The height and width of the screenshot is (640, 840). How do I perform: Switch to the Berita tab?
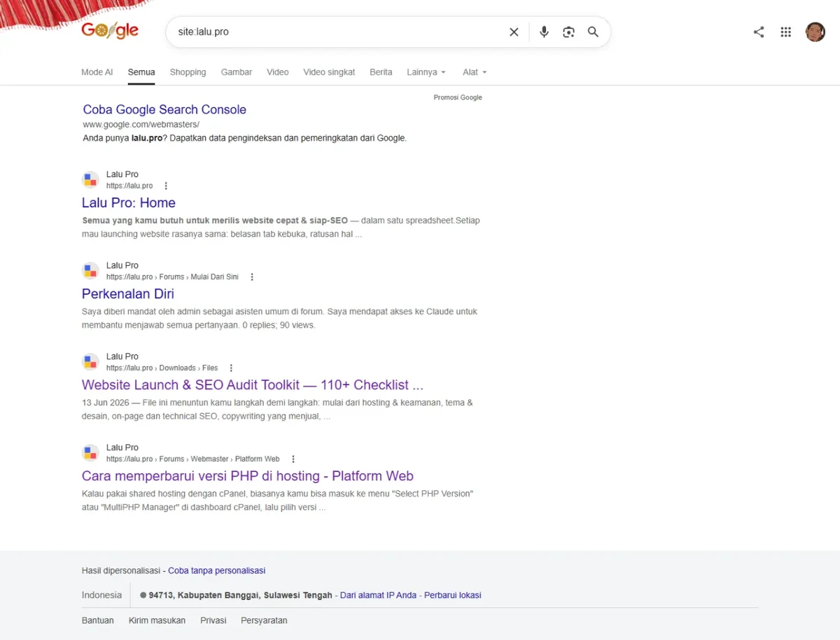[381, 72]
